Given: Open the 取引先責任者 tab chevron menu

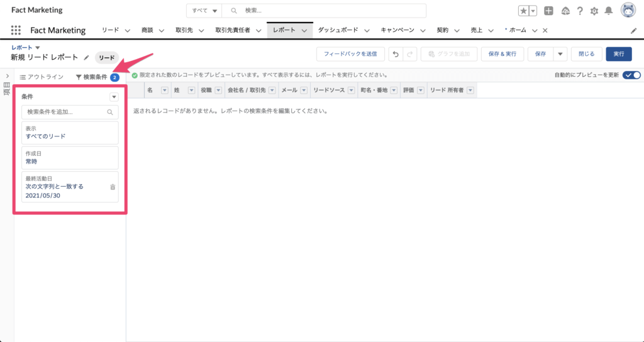Looking at the screenshot, I should tap(258, 30).
